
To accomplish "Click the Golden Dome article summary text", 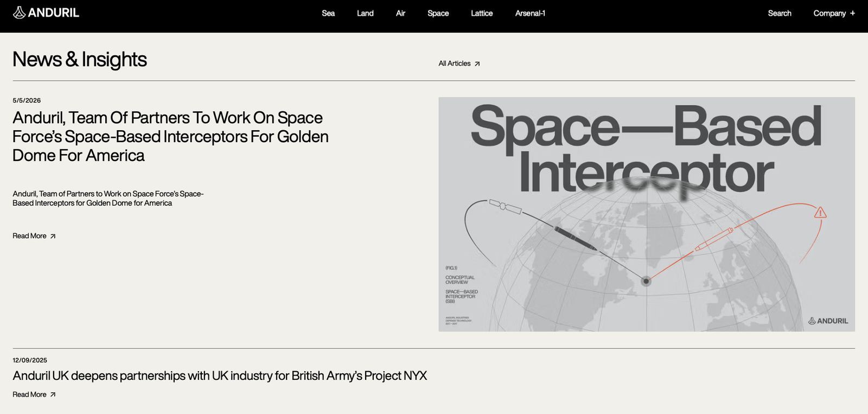I will tap(108, 198).
